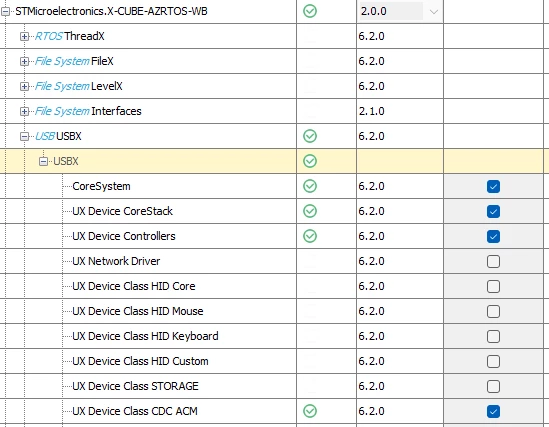
Task: Enable UX Device Class HID Custom checkbox
Action: click(493, 362)
